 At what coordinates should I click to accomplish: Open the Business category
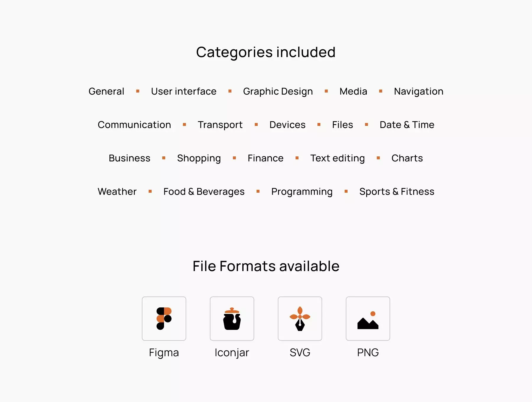(x=129, y=158)
